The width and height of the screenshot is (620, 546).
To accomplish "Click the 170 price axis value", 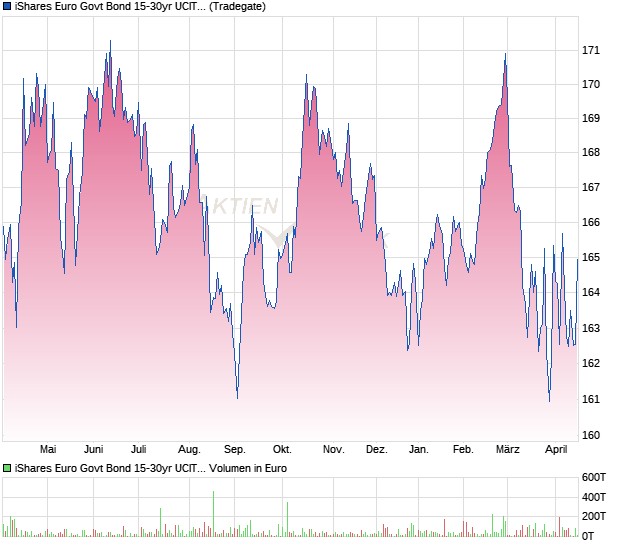I will [x=591, y=84].
